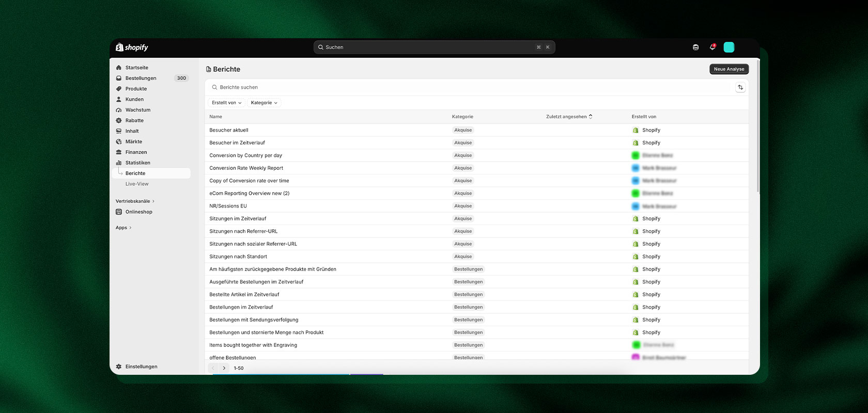The height and width of the screenshot is (413, 868).
Task: Open the Kategorie filter dropdown
Action: (264, 103)
